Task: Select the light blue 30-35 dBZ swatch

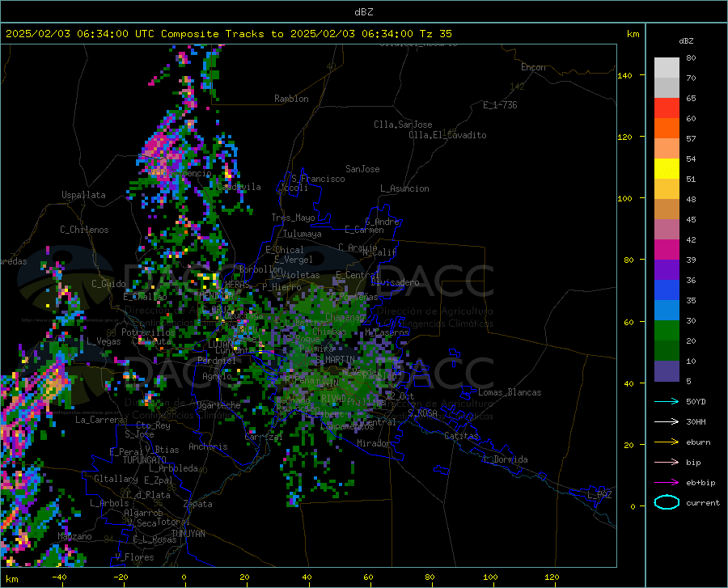Action: [667, 311]
